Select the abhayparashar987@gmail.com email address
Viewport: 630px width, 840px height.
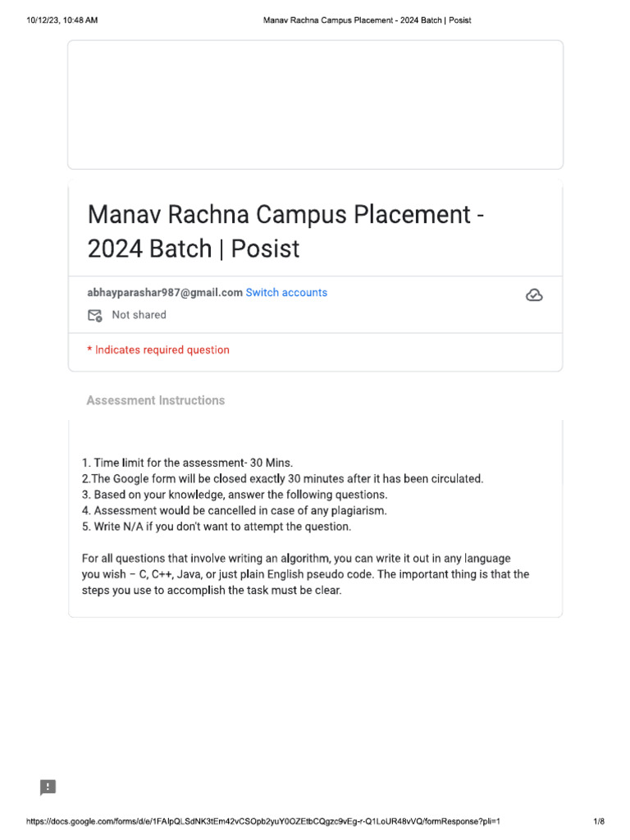[165, 293]
